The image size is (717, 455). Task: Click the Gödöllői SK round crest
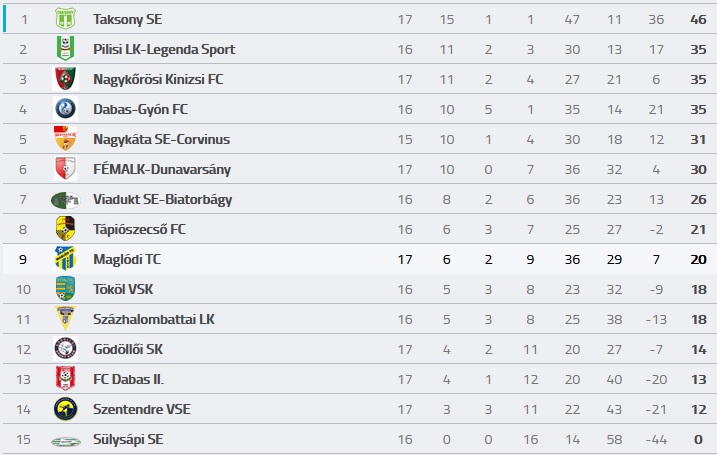coord(65,349)
